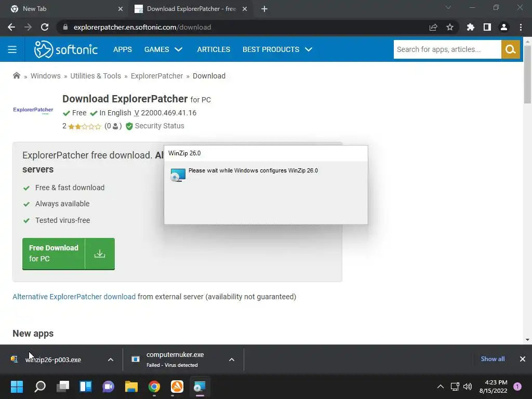This screenshot has height=399, width=532.
Task: Expand the GAMES dropdown menu
Action: point(164,49)
